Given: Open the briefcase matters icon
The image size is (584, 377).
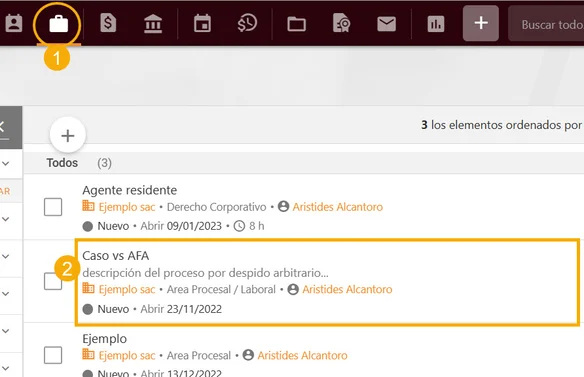Looking at the screenshot, I should pyautogui.click(x=58, y=24).
